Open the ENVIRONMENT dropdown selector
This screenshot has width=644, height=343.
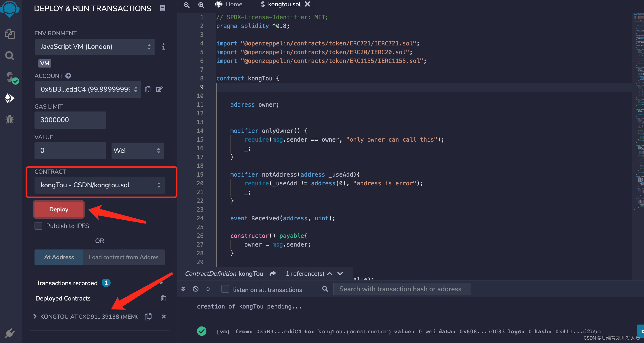tap(94, 47)
